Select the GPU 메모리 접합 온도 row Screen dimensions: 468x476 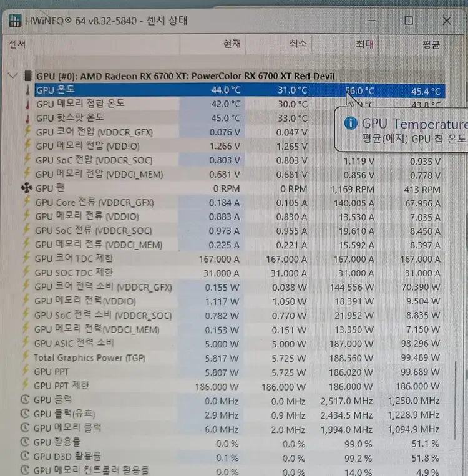click(240, 104)
